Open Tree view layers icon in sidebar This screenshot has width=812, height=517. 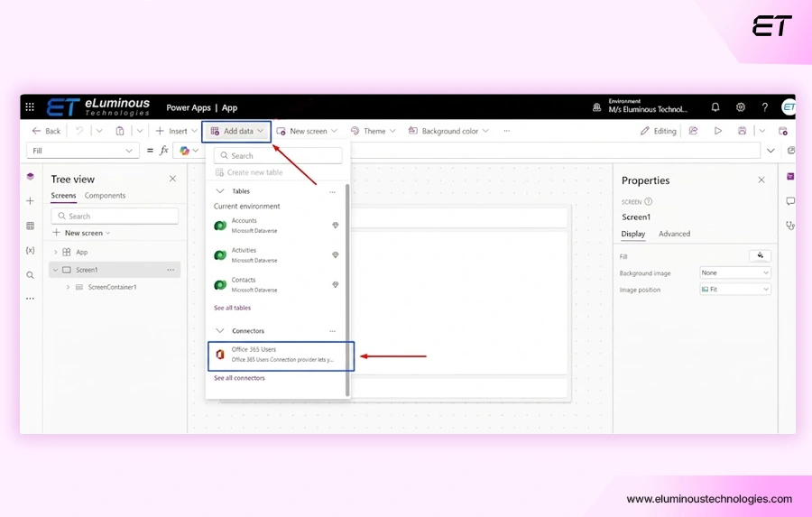[x=30, y=177]
